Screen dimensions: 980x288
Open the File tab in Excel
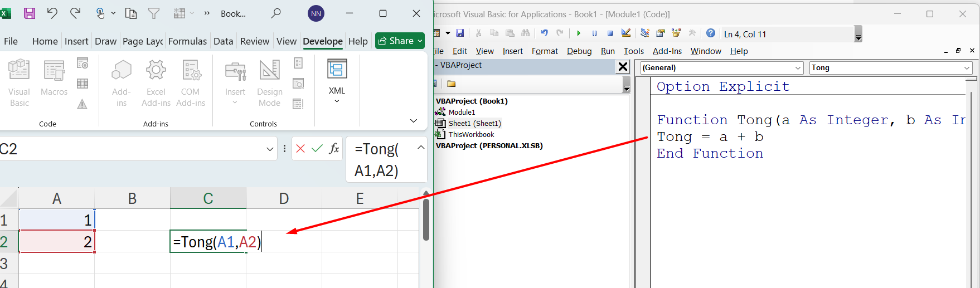coord(11,41)
